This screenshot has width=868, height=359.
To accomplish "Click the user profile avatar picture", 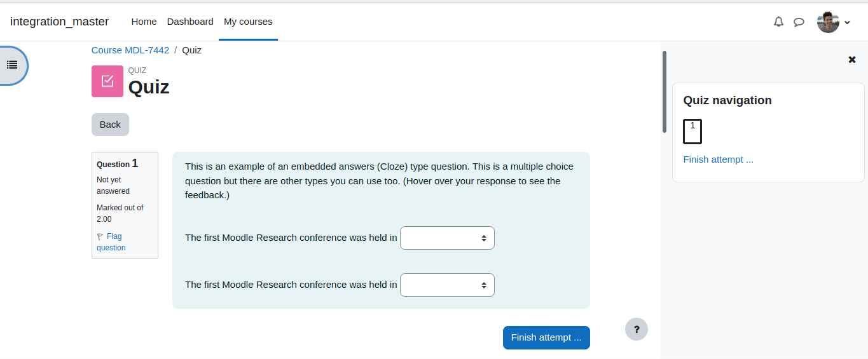I will click(x=828, y=22).
